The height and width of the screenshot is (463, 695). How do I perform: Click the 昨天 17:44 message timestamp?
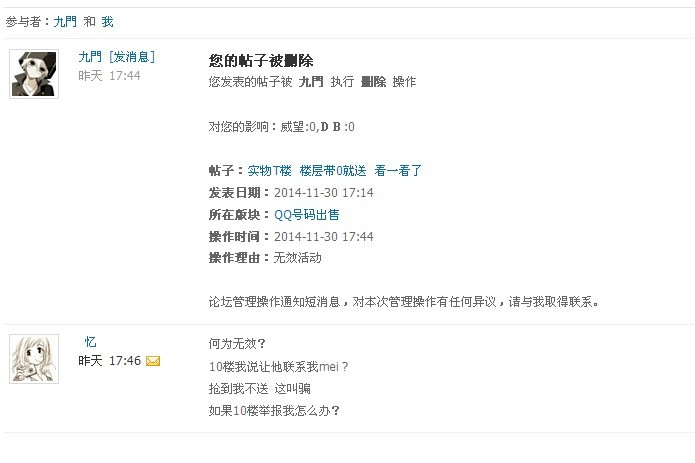point(109,76)
